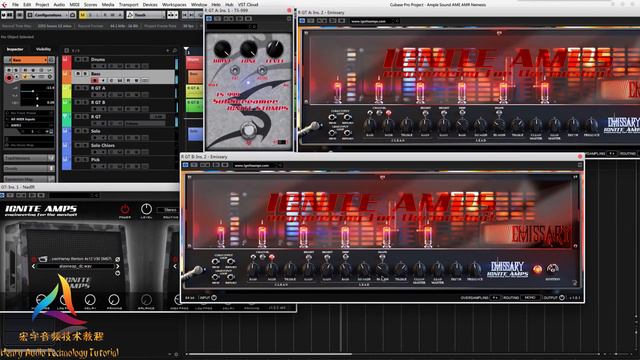Viewport: 640px width, 360px height.
Task: Switch to the Visibility tab
Action: [x=43, y=49]
